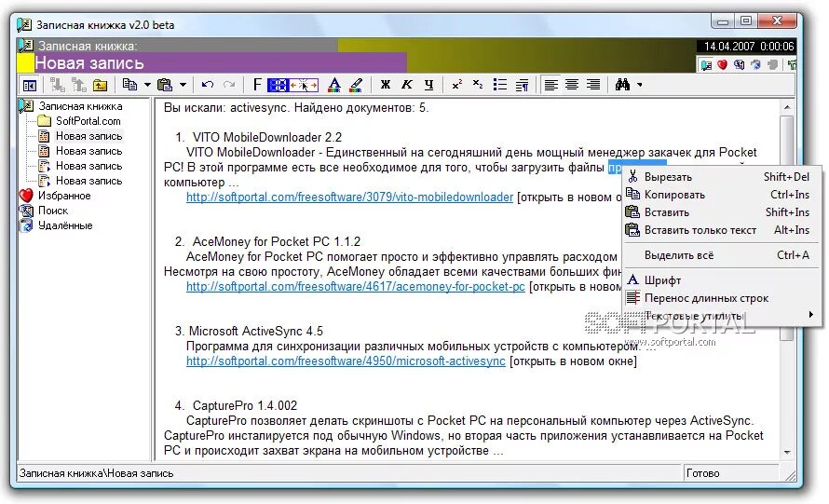Click the heading 3. Microsoft ActiveSync 4.5
829x504 pixels.
pos(249,331)
